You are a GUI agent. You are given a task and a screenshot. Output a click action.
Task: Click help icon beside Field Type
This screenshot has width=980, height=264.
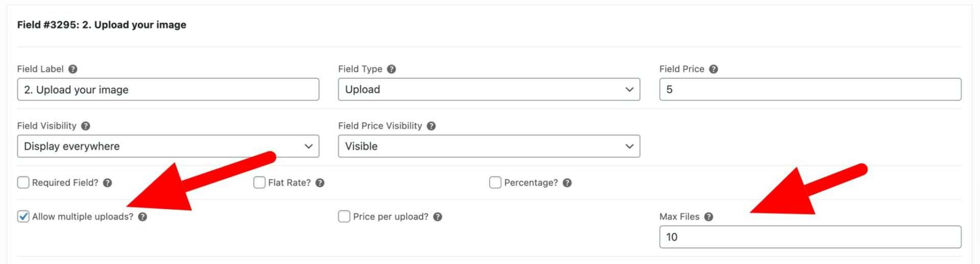391,69
